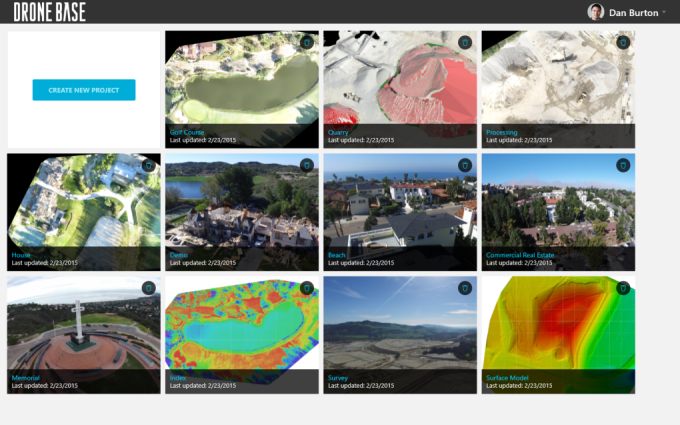Click the Drone Base logo
Viewport: 680px width, 425px height.
[49, 12]
